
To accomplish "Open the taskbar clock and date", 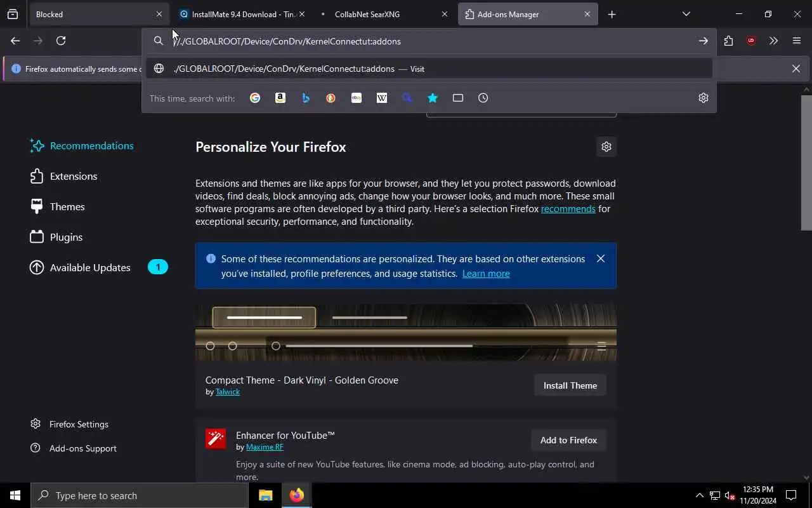I will coord(758,495).
